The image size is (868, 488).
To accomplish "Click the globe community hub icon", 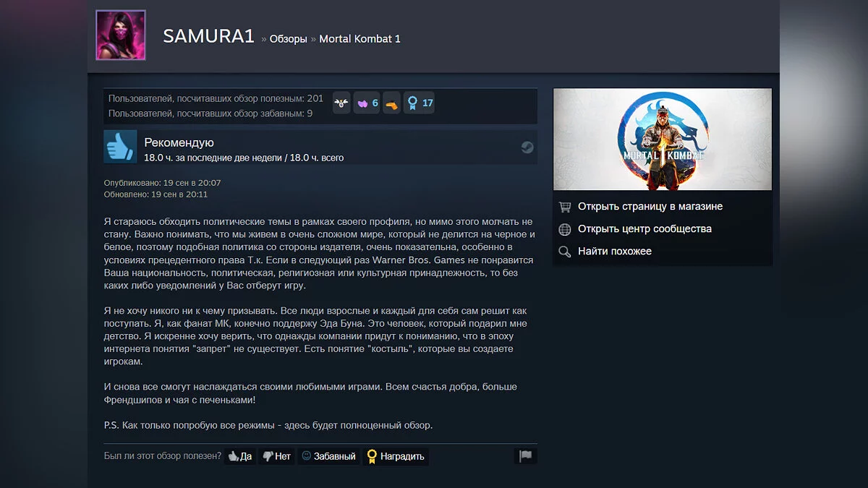I will tap(565, 229).
